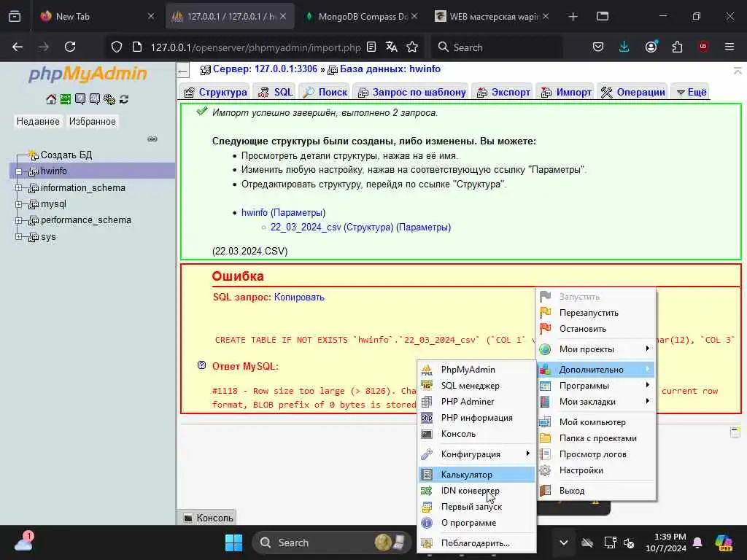Image resolution: width=747 pixels, height=560 pixels.
Task: Switch to the Структура tab
Action: click(x=216, y=92)
